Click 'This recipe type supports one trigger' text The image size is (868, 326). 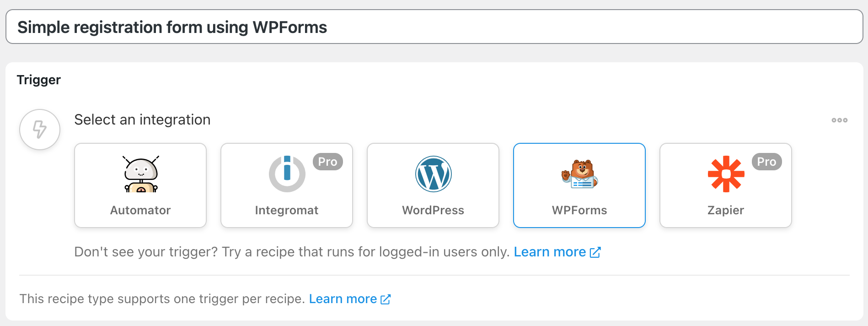(162, 299)
